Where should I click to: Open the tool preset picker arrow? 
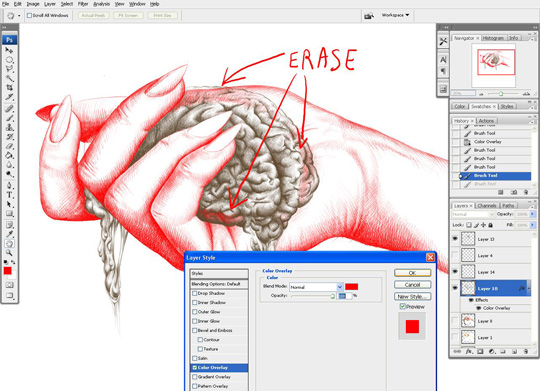pos(19,16)
